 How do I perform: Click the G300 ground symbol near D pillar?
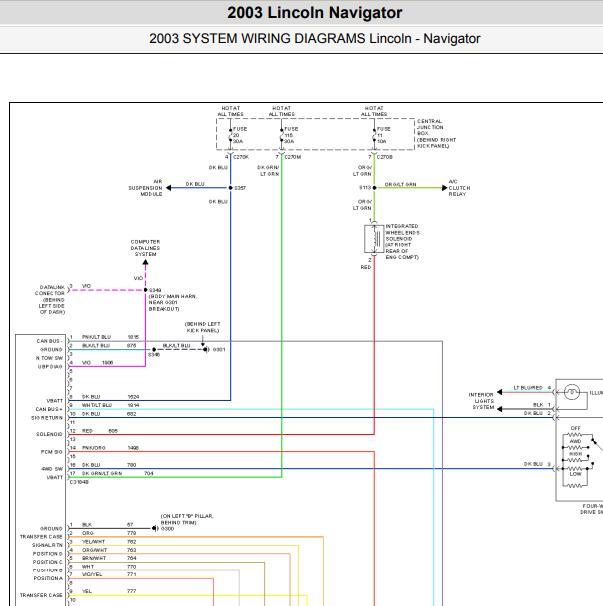[155, 528]
